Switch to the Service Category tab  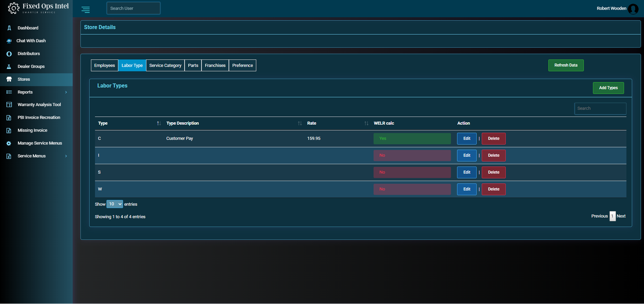coord(165,66)
